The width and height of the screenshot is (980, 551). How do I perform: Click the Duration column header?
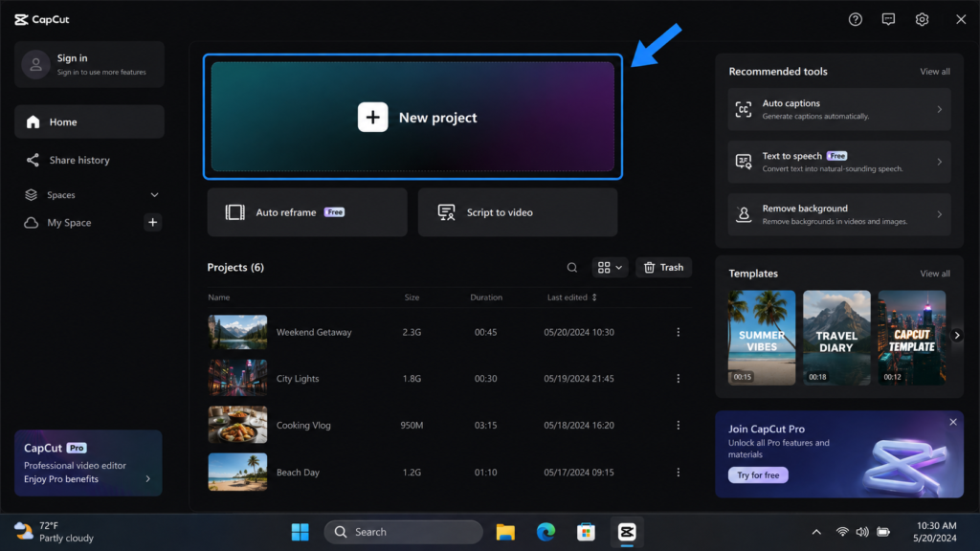pyautogui.click(x=486, y=298)
